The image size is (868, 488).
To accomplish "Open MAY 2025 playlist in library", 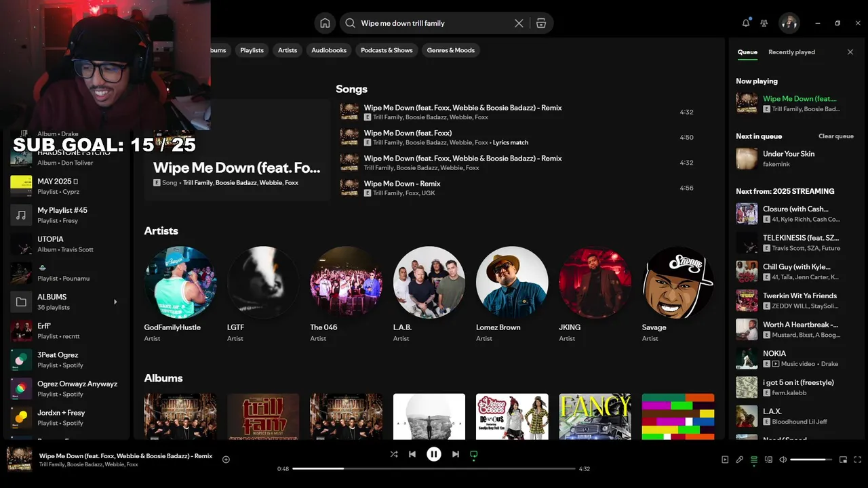I will (66, 186).
